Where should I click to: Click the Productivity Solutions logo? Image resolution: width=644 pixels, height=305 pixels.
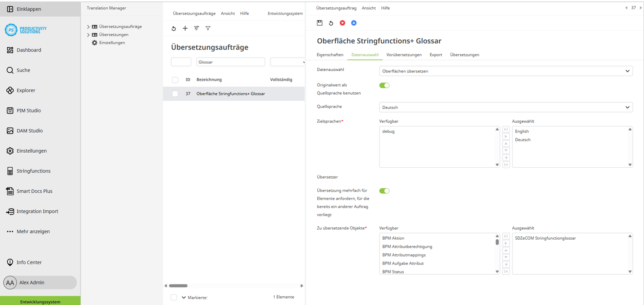(x=26, y=30)
